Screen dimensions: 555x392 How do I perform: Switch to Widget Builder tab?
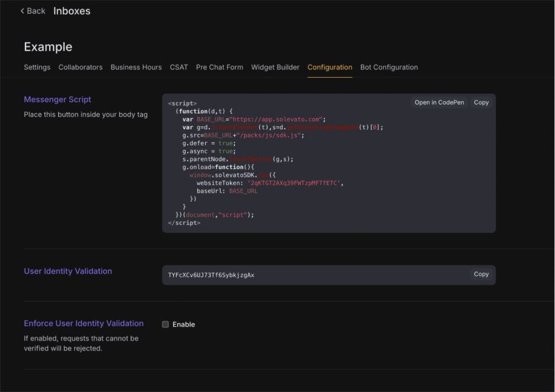pyautogui.click(x=275, y=67)
